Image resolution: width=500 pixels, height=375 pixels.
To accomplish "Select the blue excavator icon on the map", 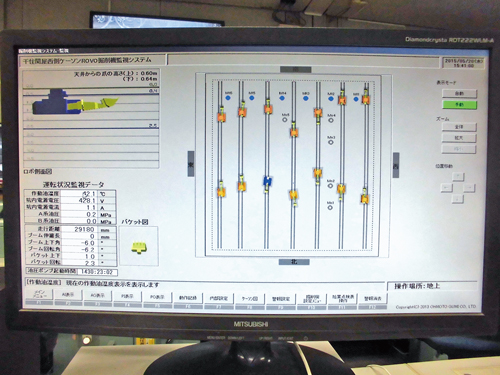I will tap(268, 182).
